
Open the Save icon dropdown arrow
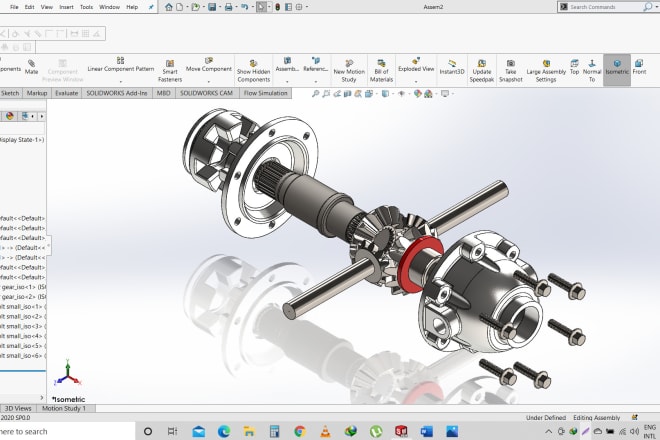[x=220, y=7]
